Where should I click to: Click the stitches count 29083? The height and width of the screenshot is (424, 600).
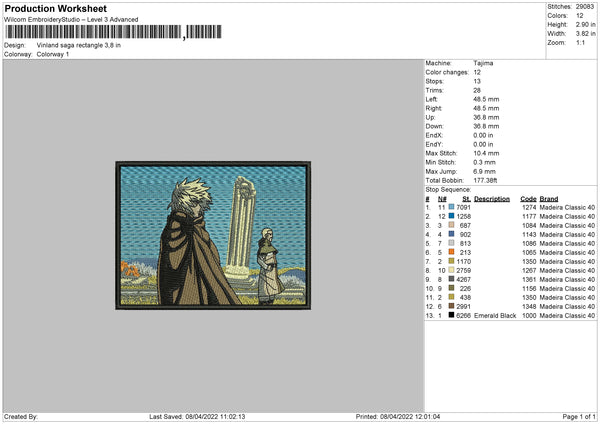(x=585, y=7)
